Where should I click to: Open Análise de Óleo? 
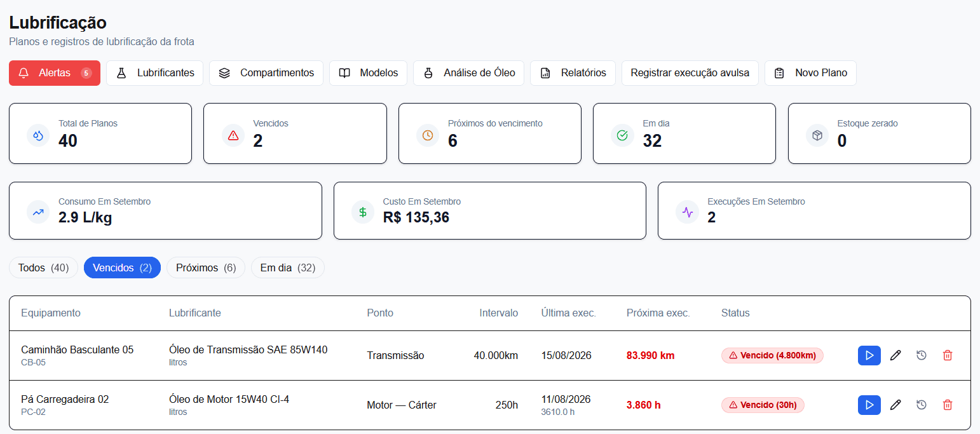point(468,73)
